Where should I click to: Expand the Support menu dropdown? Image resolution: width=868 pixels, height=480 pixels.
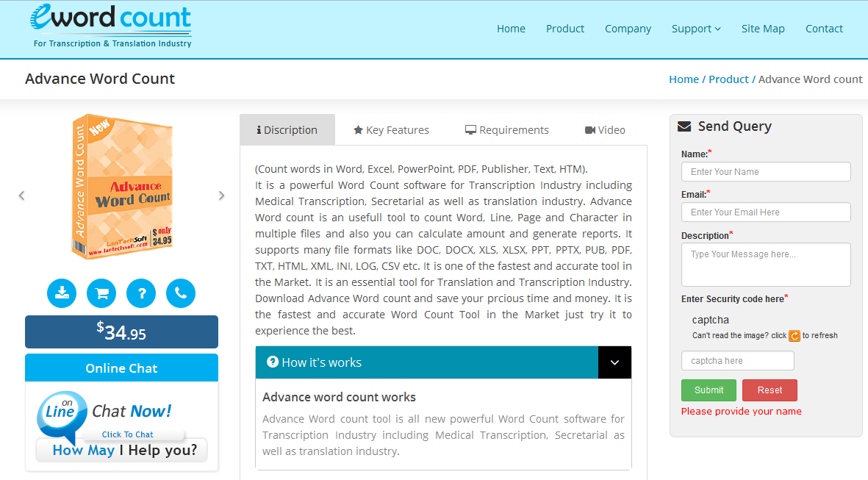click(x=696, y=29)
